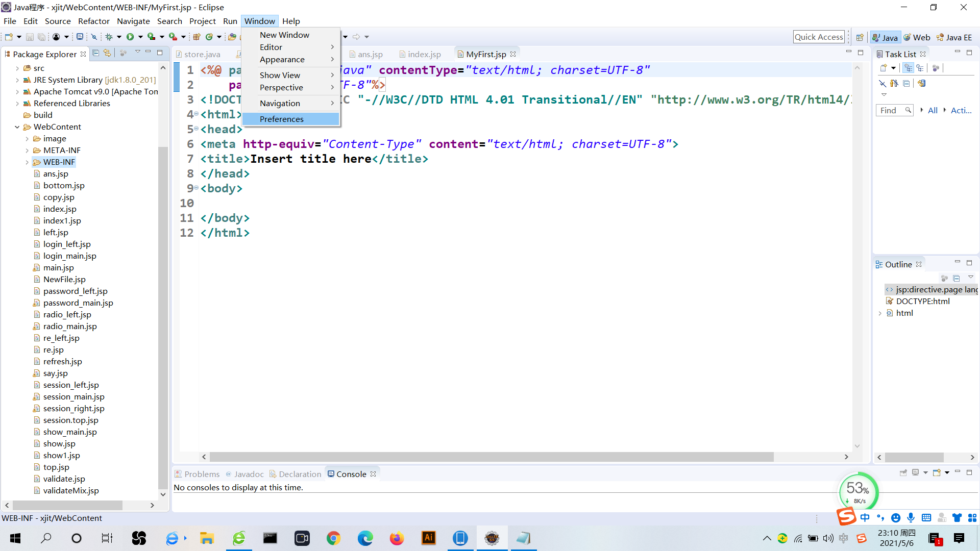Viewport: 980px width, 551px height.
Task: Click the All link in Task List
Action: pyautogui.click(x=932, y=110)
